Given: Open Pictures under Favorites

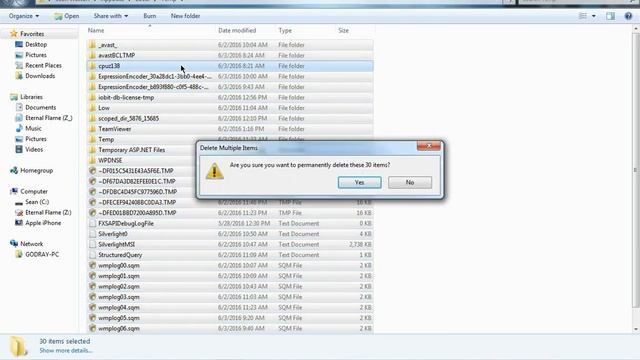Looking at the screenshot, I should coord(36,55).
